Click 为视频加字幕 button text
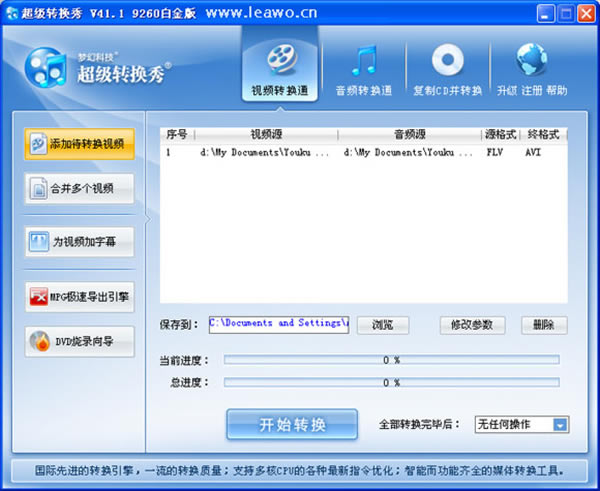The height and width of the screenshot is (491, 600). tap(84, 241)
